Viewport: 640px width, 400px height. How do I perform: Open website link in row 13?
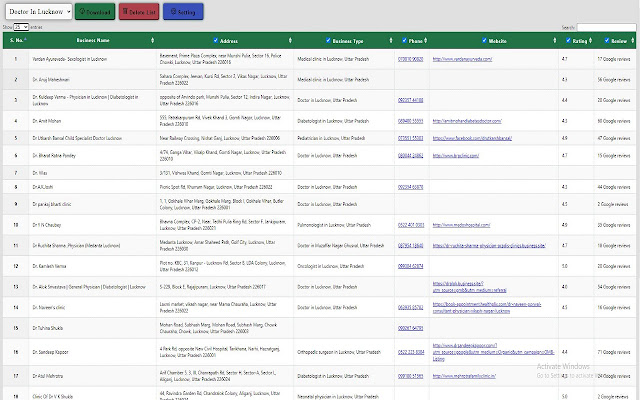[469, 287]
